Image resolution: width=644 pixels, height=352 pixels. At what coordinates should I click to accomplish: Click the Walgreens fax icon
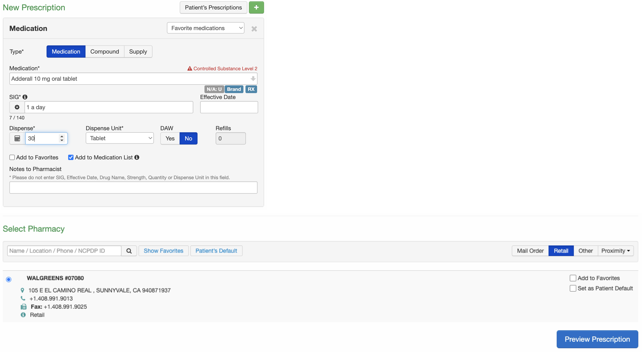(x=24, y=307)
